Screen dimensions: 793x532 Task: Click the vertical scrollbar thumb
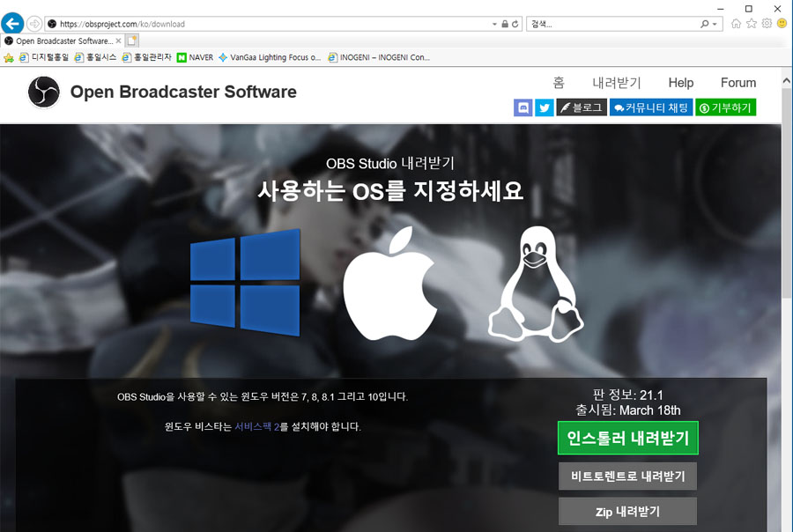[787, 192]
